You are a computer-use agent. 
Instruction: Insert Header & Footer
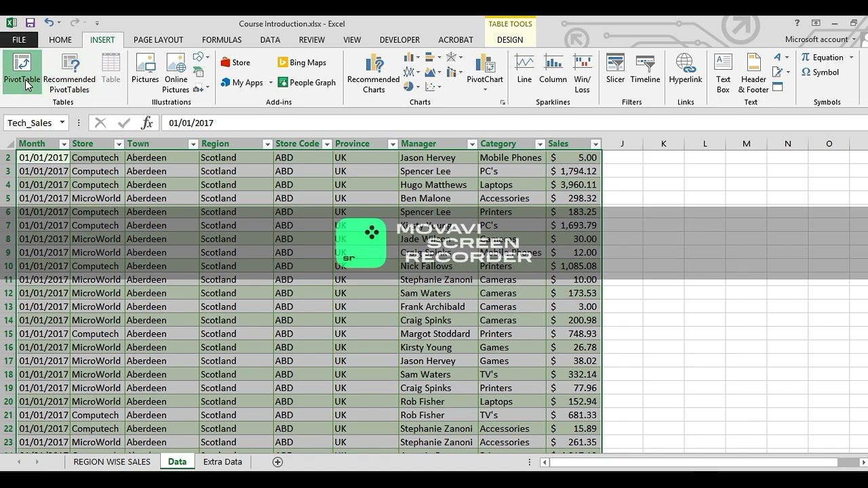click(753, 73)
